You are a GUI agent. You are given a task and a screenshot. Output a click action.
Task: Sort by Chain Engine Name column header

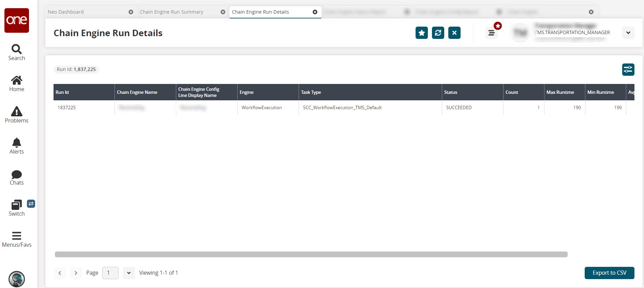145,92
